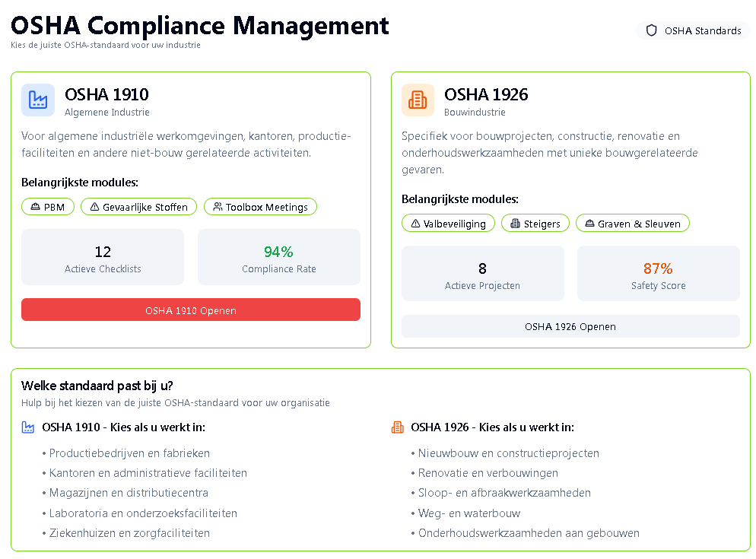
Task: Select the Gevaarlijke Stoffen module chip
Action: (x=139, y=207)
